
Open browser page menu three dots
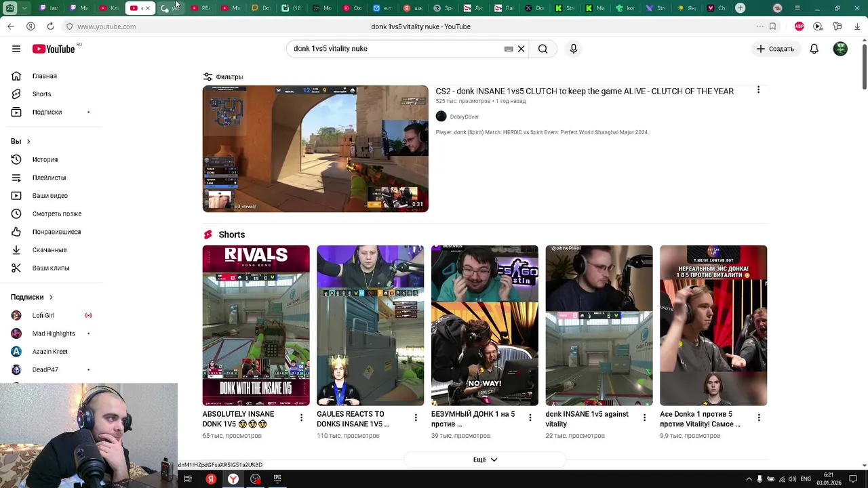(759, 26)
